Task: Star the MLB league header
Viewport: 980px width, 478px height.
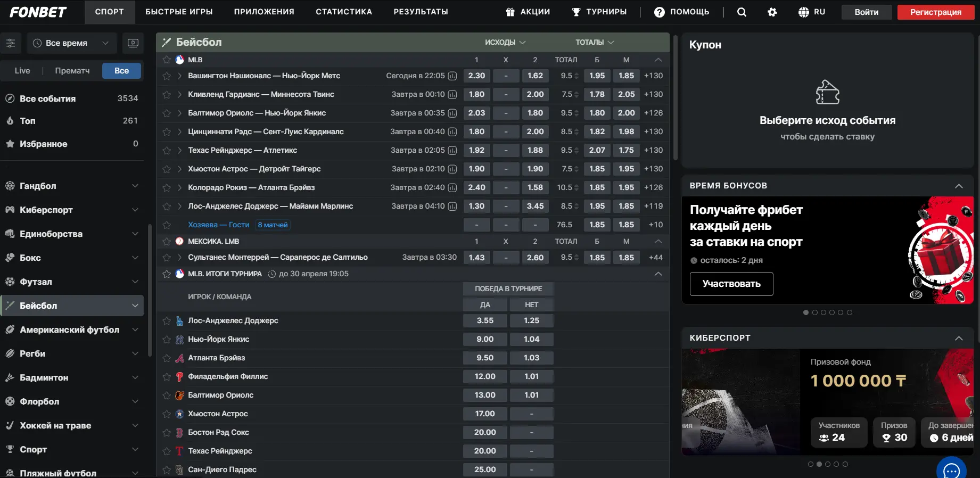Action: [x=167, y=60]
